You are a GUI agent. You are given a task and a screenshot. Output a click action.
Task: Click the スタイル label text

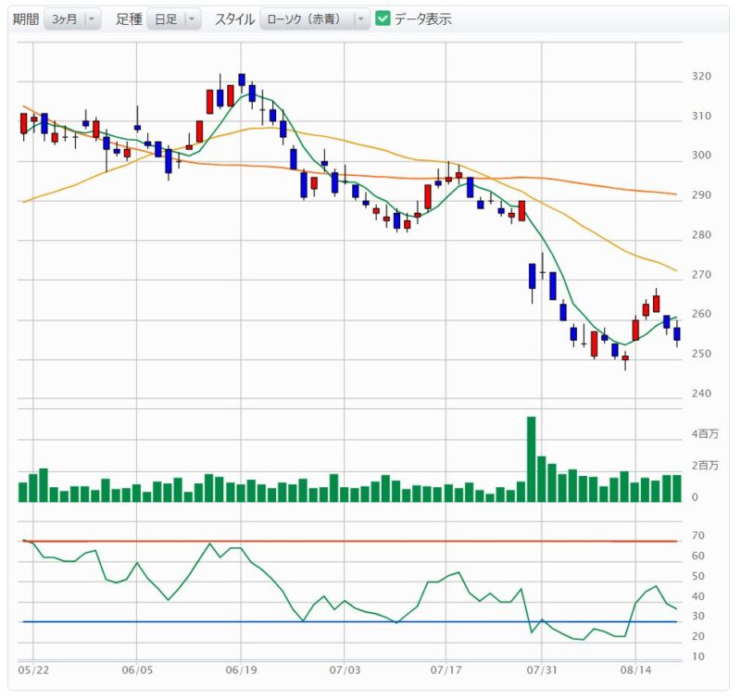click(235, 19)
